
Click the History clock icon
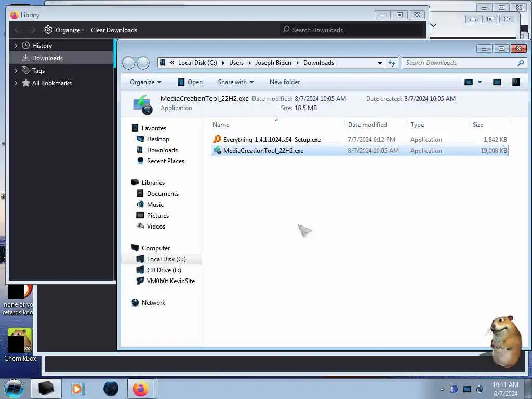26,46
